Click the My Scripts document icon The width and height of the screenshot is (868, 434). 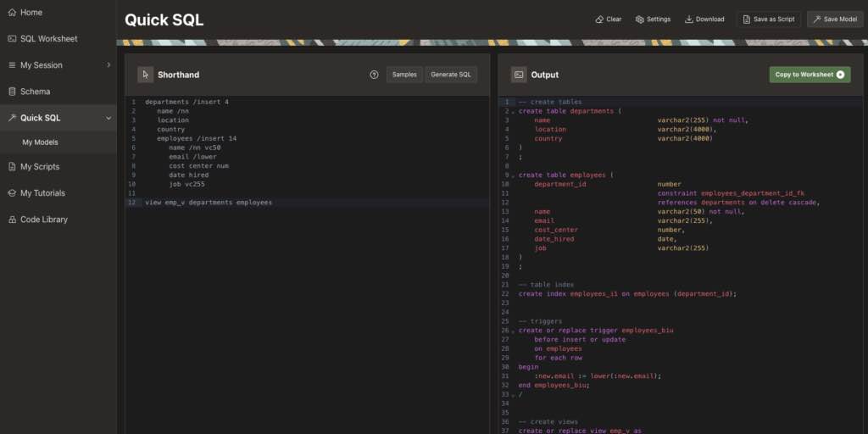12,167
